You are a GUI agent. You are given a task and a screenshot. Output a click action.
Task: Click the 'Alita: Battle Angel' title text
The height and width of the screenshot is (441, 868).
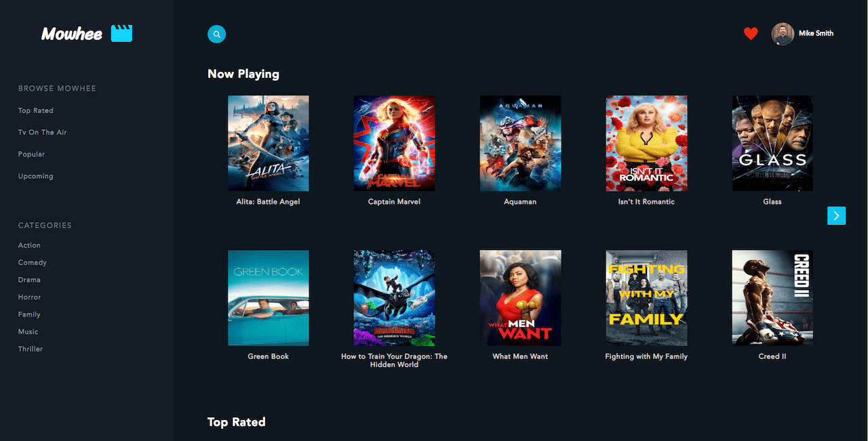click(269, 202)
